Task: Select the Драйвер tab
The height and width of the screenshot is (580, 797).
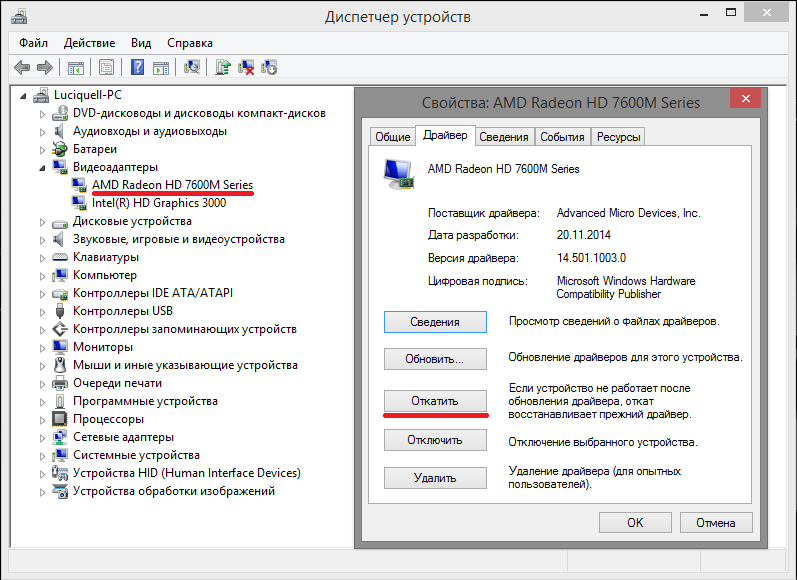Action: (445, 135)
